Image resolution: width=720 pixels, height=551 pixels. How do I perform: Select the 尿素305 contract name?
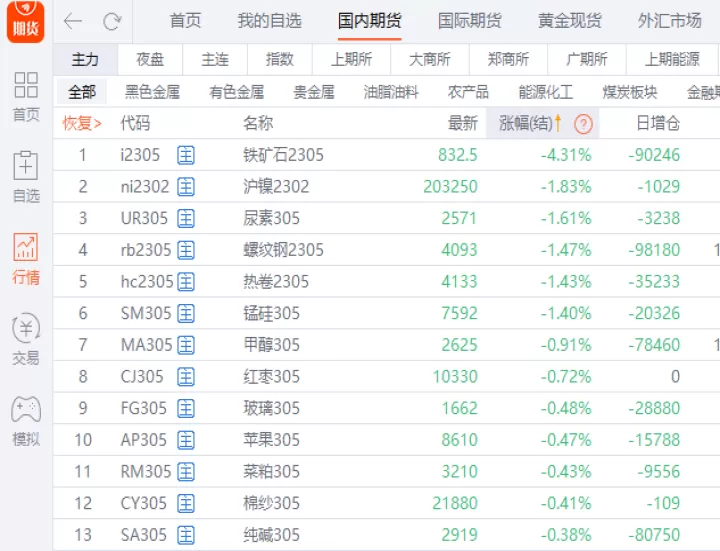271,219
